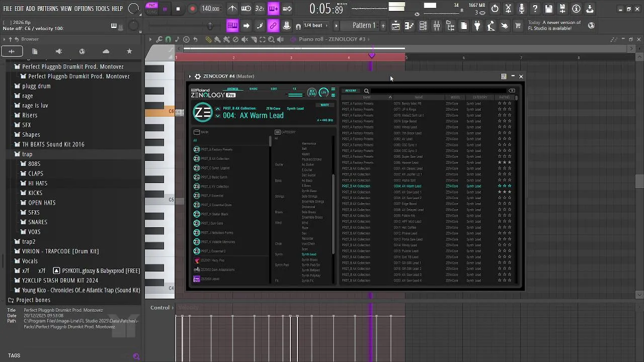
Task: Stop playback with stop button
Action: point(178,9)
